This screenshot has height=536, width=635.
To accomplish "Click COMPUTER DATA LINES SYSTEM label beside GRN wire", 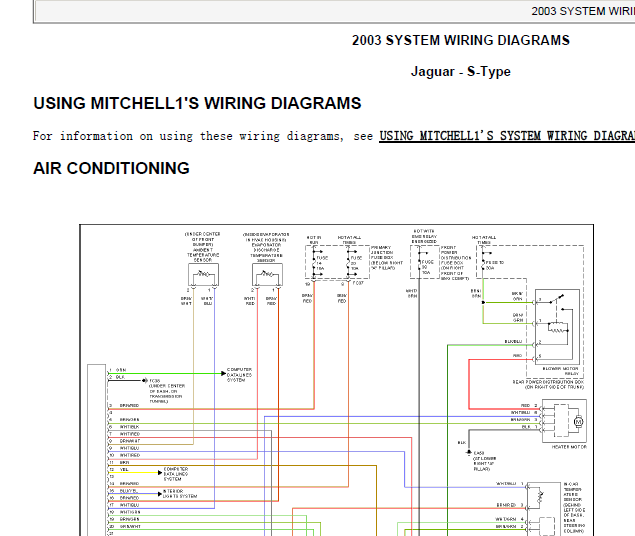I will (x=239, y=374).
